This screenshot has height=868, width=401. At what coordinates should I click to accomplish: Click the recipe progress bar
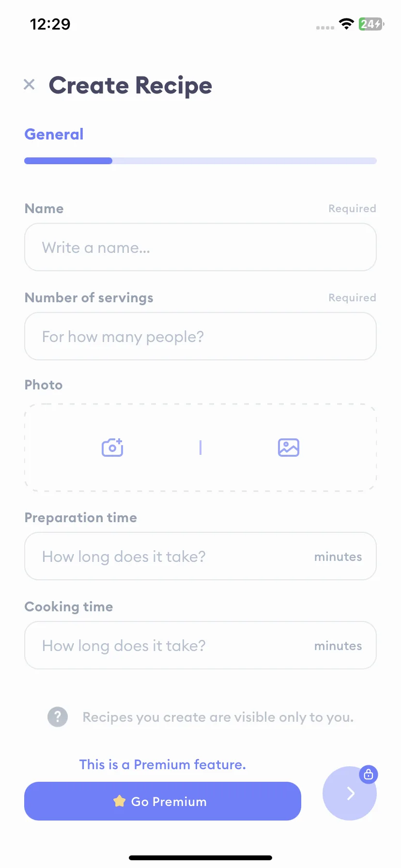pyautogui.click(x=200, y=161)
